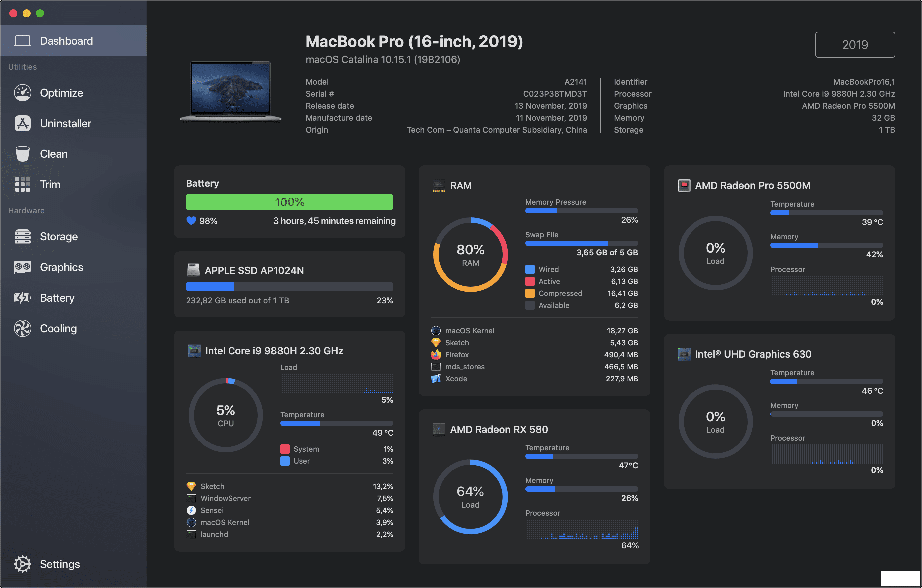
Task: Click the Firefox icon in RAM list
Action: point(436,355)
